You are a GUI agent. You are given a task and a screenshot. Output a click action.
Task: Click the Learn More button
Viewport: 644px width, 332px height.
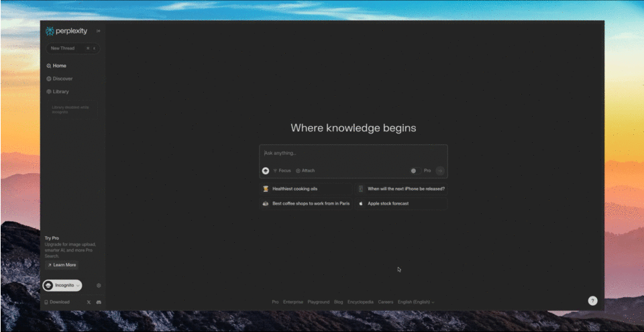coord(62,265)
